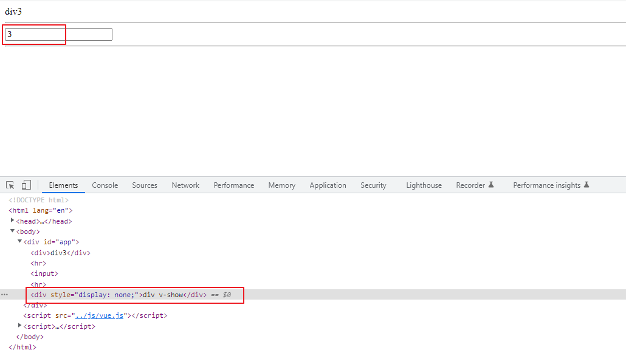Select the html lang="en" tree node
This screenshot has width=626, height=364.
[40, 210]
